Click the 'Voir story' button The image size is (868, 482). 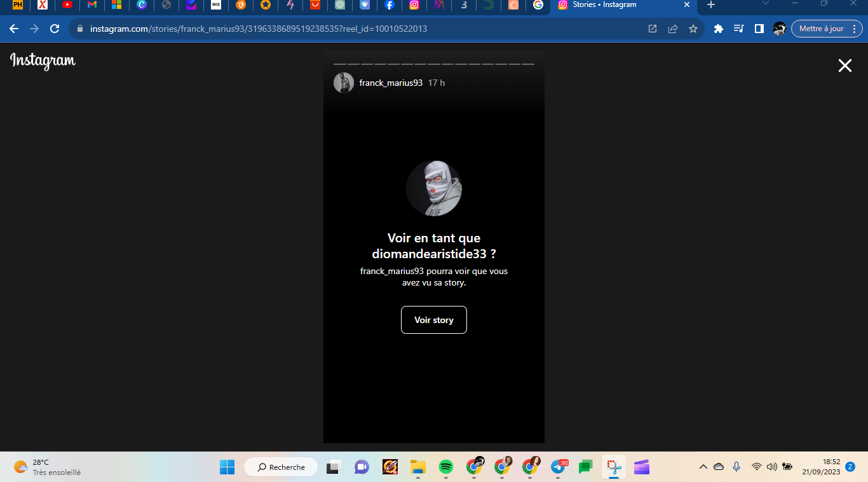pos(434,320)
